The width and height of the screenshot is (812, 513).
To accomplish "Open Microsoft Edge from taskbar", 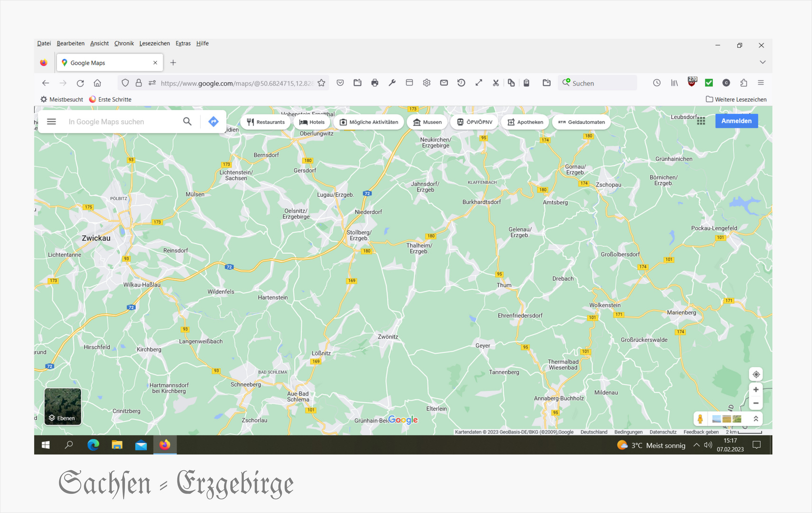I will 93,445.
